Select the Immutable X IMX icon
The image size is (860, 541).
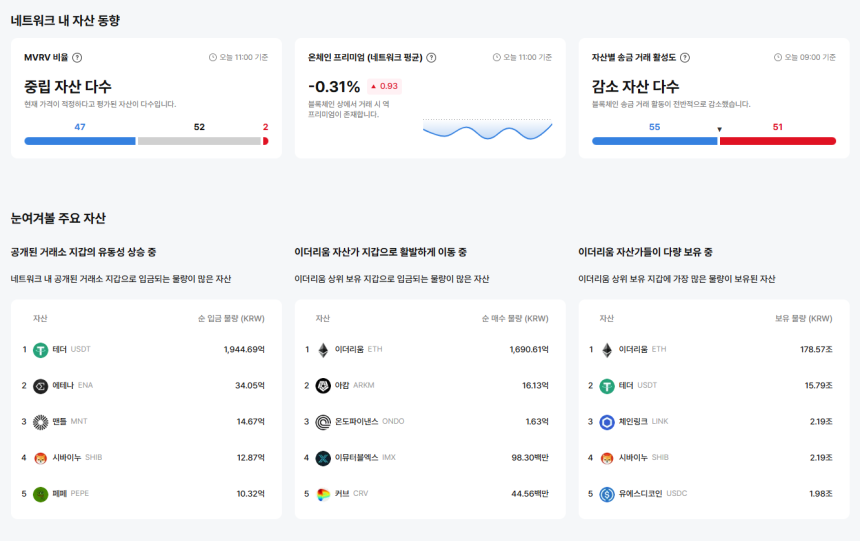[x=323, y=458]
